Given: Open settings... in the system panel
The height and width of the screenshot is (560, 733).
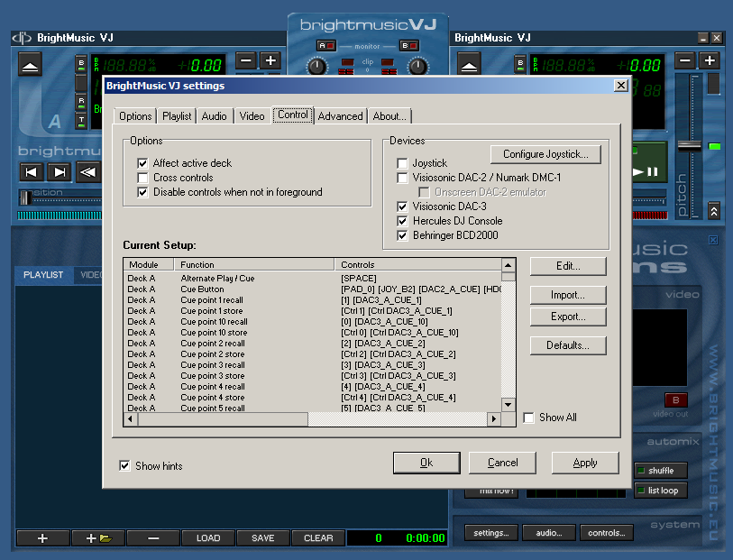Looking at the screenshot, I should point(491,533).
